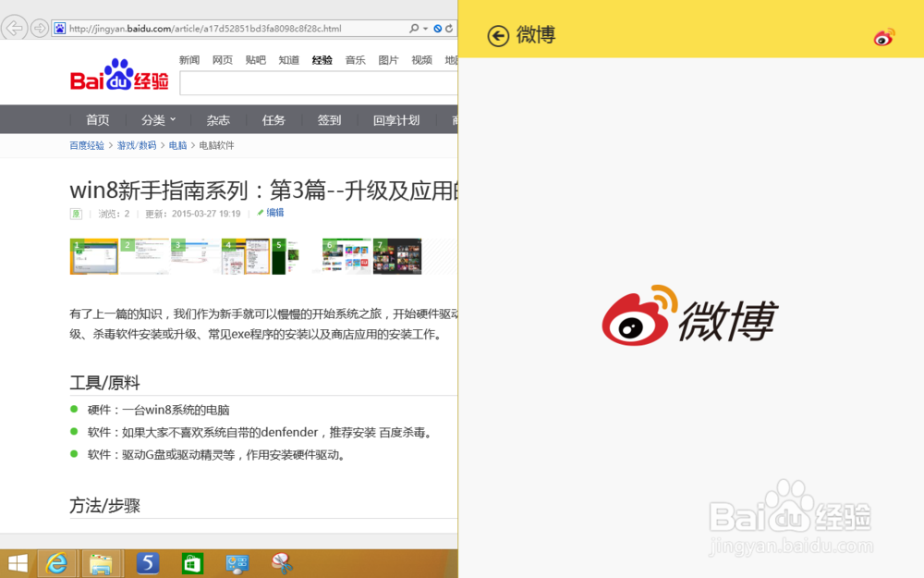Click the 百度经验 breadcrumb link

[87, 146]
